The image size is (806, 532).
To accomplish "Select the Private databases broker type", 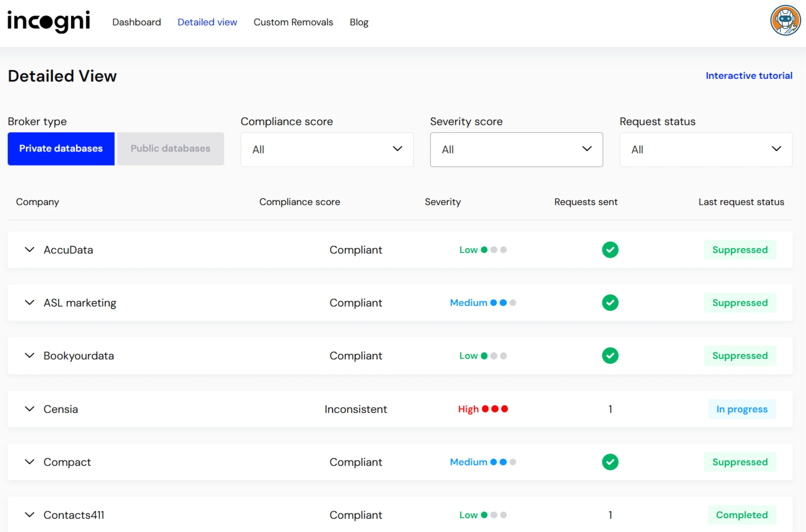I will point(61,148).
